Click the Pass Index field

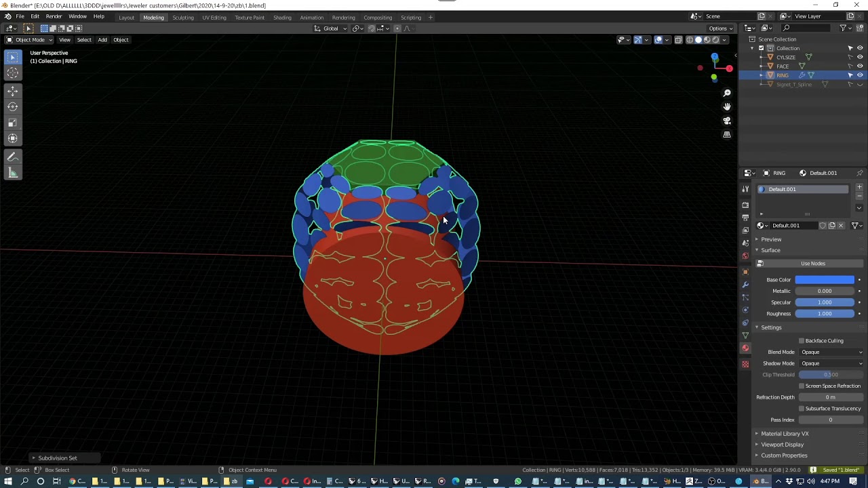830,420
